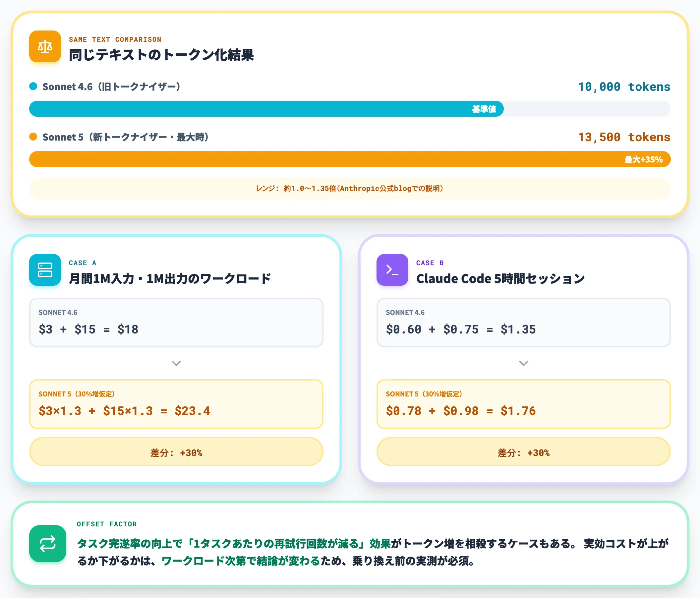Click SONNET 5（30%増仮定）label in Case B
This screenshot has height=598, width=700.
coord(424,394)
